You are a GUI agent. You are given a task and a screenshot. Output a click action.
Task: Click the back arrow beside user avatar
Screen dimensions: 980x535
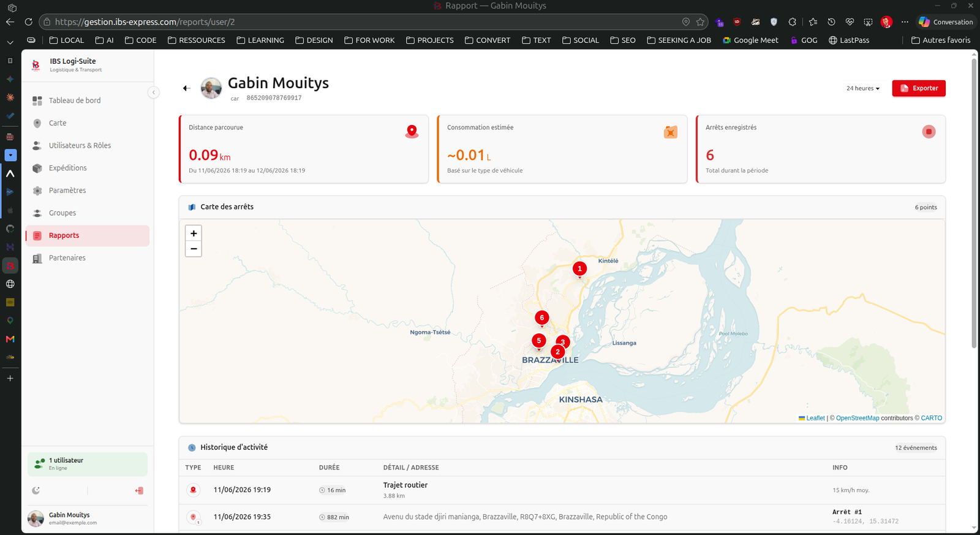(x=187, y=88)
